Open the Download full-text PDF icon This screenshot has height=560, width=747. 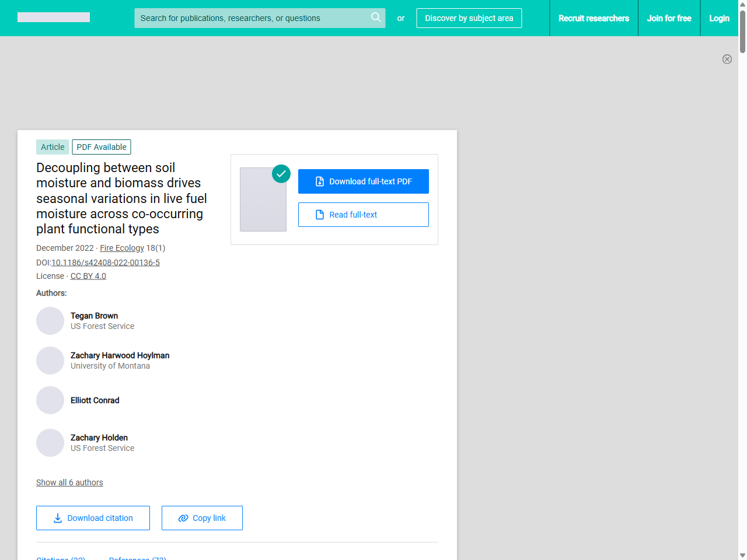319,181
